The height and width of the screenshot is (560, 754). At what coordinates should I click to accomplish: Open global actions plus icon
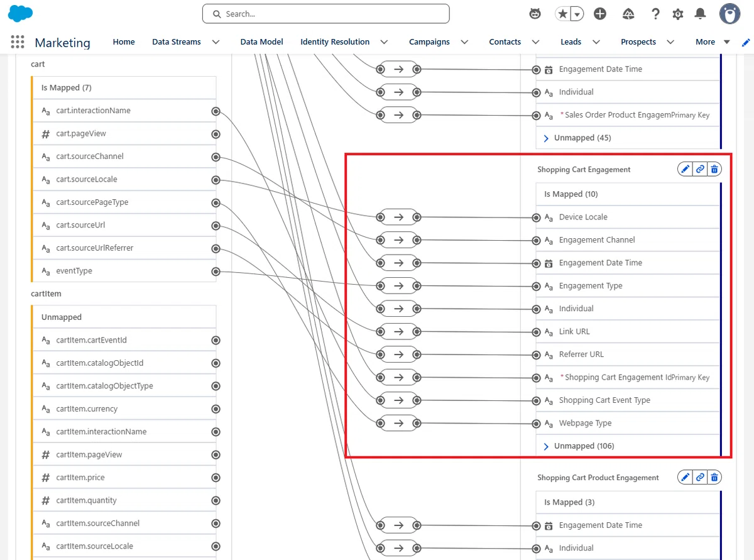point(600,14)
